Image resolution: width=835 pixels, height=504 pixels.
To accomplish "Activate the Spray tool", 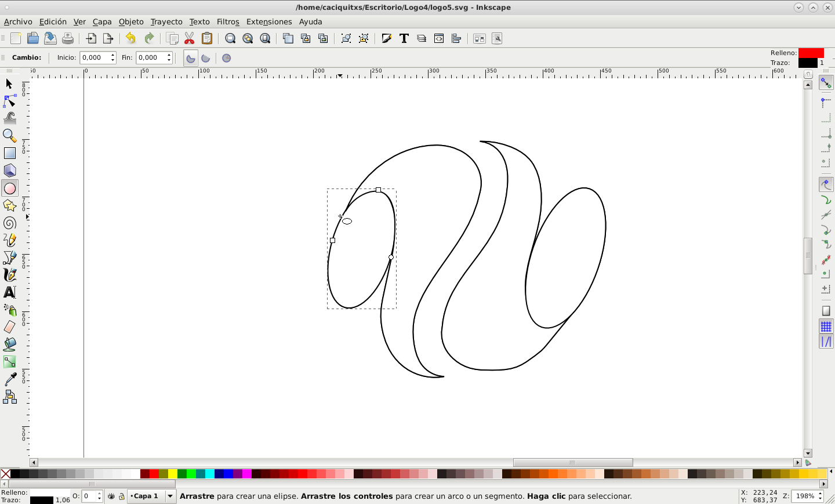I will click(x=9, y=310).
